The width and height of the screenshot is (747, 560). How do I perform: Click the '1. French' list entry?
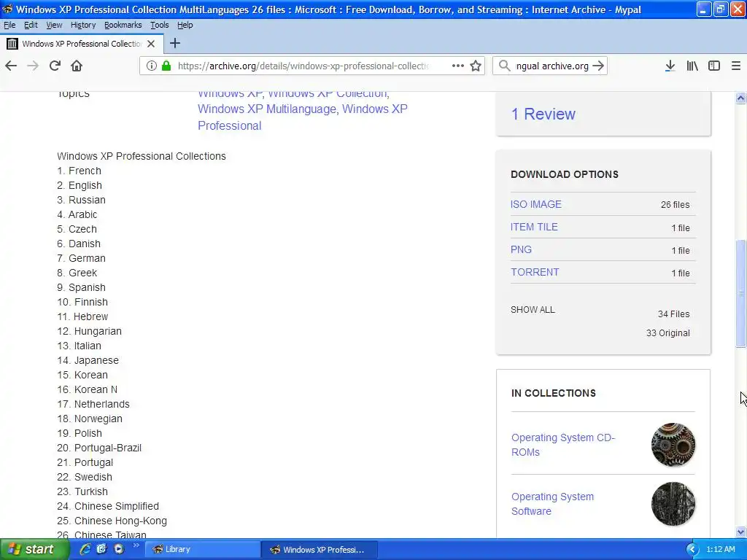tap(79, 171)
